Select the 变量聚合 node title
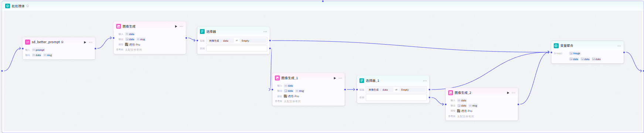Viewport: 644px width, 133px height. pos(567,46)
